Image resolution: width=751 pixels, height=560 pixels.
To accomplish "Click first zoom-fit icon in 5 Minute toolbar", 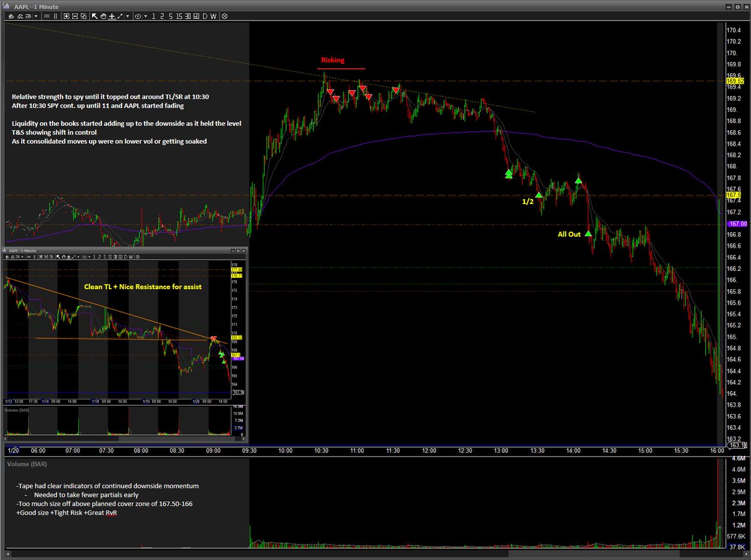I will coord(41,257).
